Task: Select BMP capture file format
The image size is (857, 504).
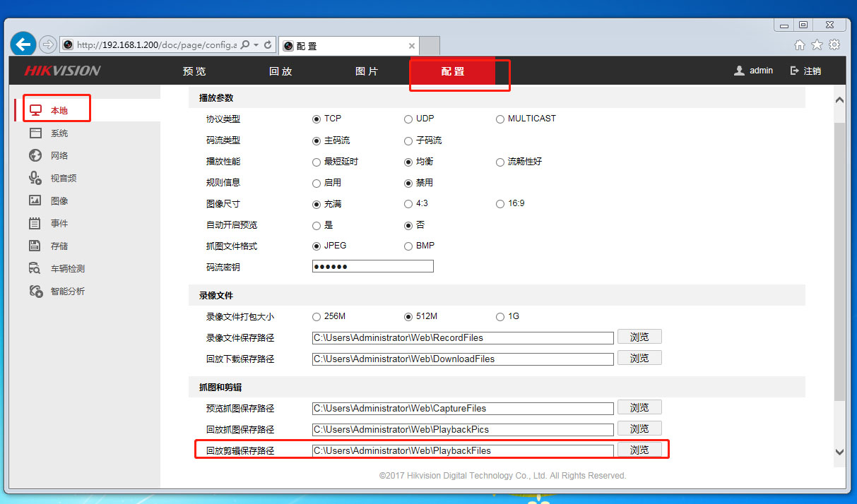Action: (x=408, y=246)
